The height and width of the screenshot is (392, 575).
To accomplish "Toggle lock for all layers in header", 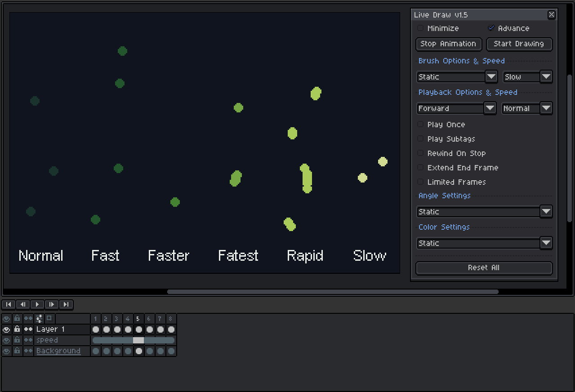I will pyautogui.click(x=17, y=319).
